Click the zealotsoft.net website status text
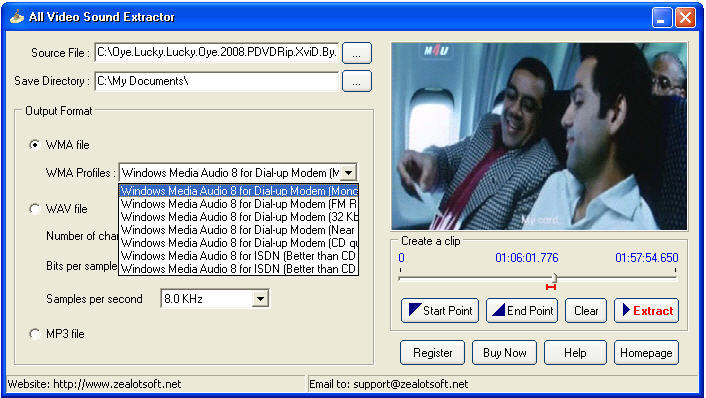706x398 pixels. [95, 384]
